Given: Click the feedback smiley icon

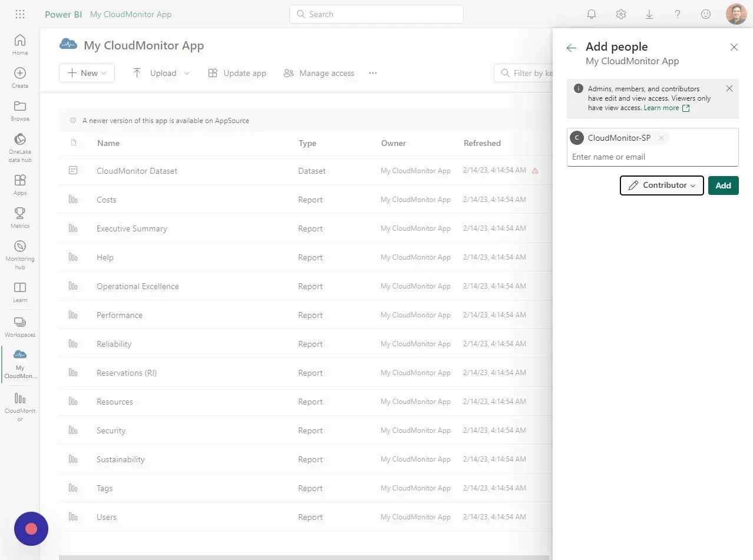Looking at the screenshot, I should point(706,14).
